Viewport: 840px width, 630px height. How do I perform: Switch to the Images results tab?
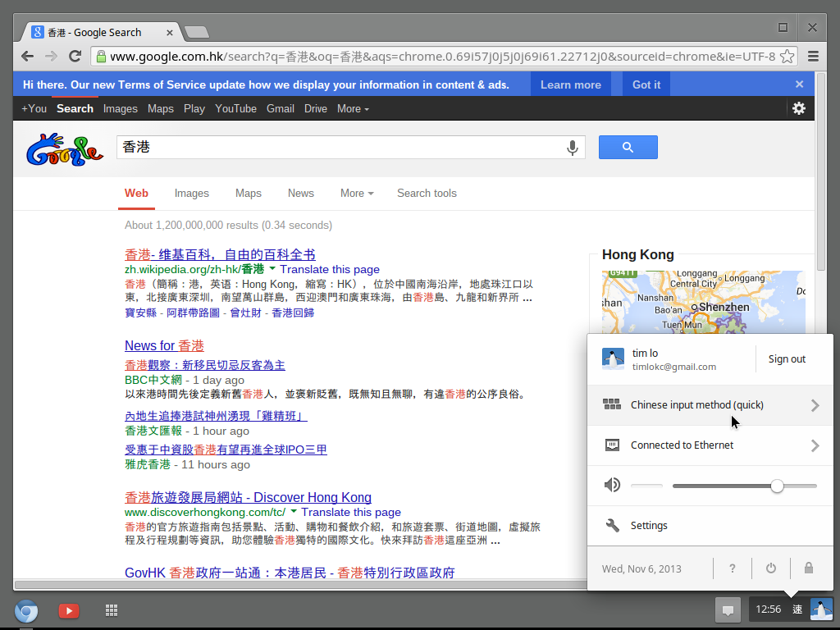pos(191,194)
